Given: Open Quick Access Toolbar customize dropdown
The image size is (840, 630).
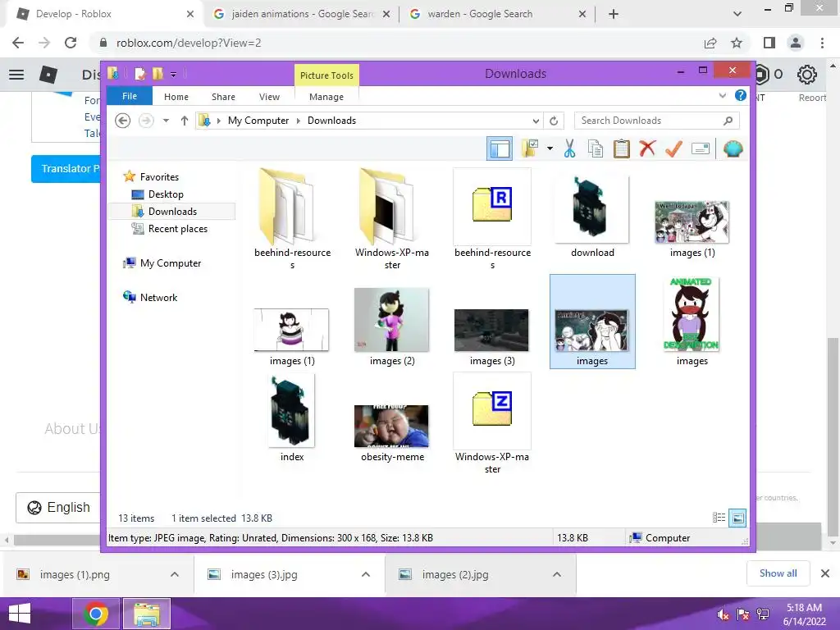Looking at the screenshot, I should (174, 75).
